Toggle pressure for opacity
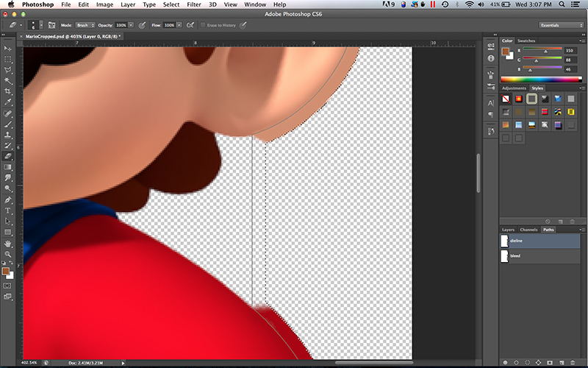Screen dimensions: 588x368 click(142, 25)
